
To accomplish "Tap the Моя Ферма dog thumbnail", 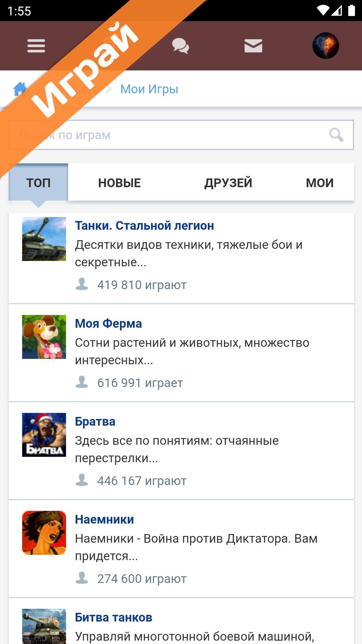I will point(44,337).
